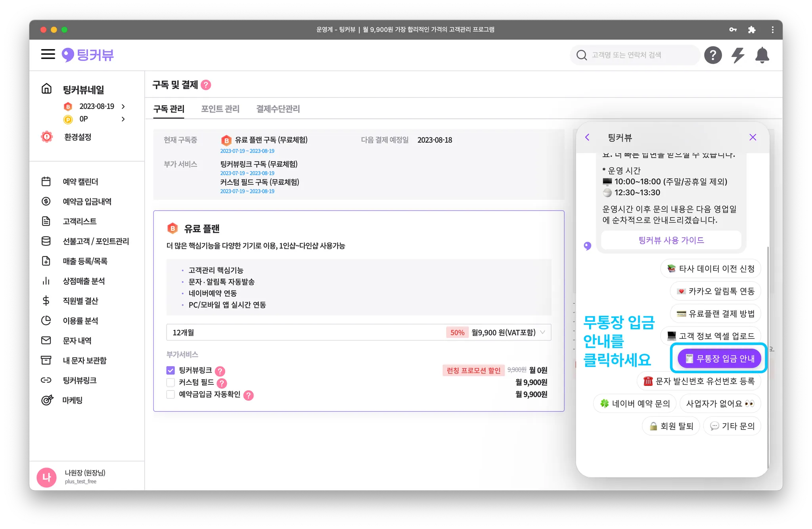Viewport: 812px width, 529px height.
Task: Enable 예약금입금 자동확인 checkbox
Action: pyautogui.click(x=170, y=394)
